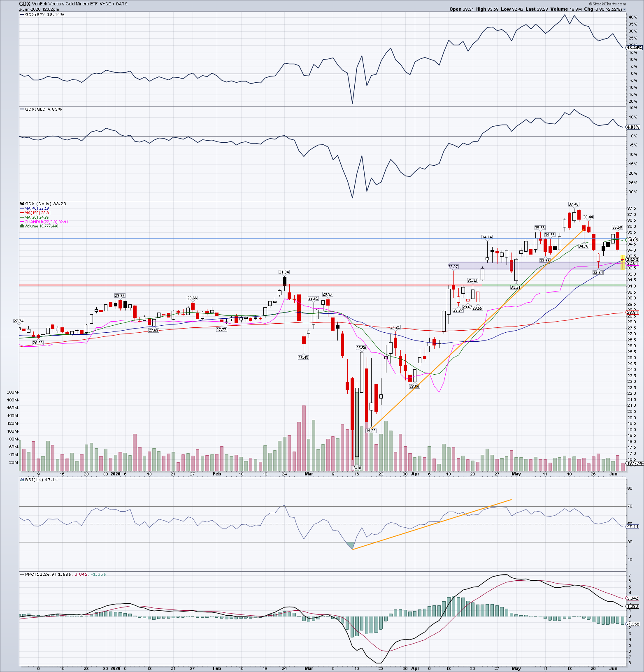Click the red MA(150) legend line marker
This screenshot has width=644, height=672.
point(22,213)
